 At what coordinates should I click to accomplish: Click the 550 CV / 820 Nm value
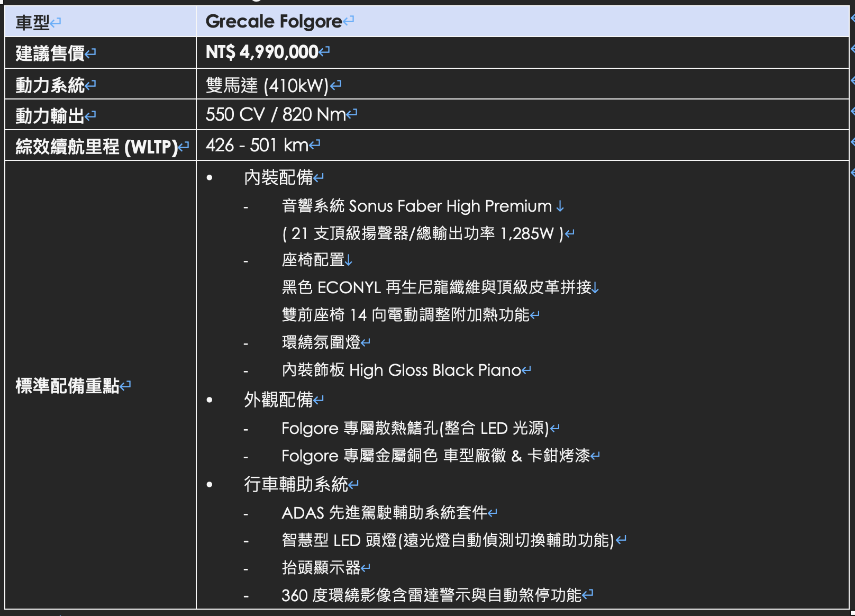pos(275,115)
